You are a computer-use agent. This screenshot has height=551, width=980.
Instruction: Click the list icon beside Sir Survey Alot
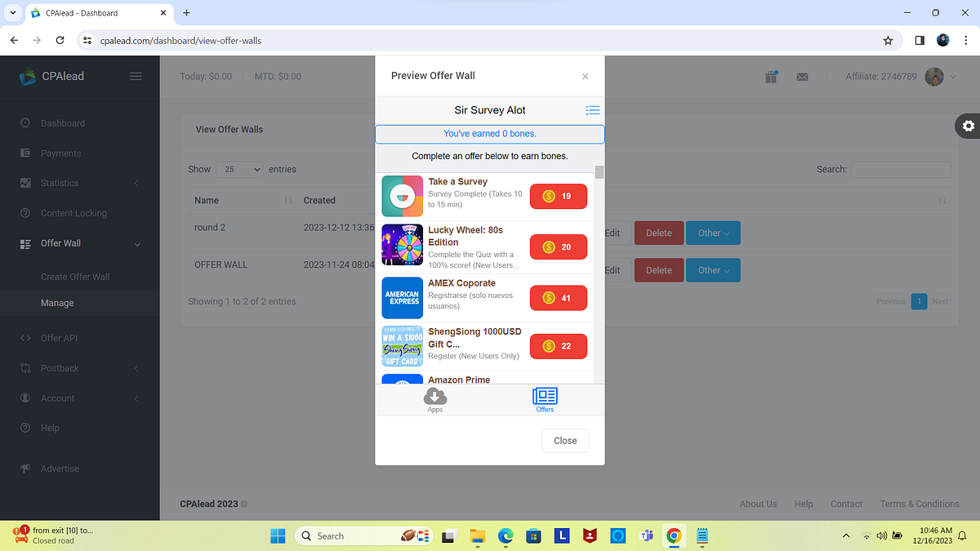(593, 110)
